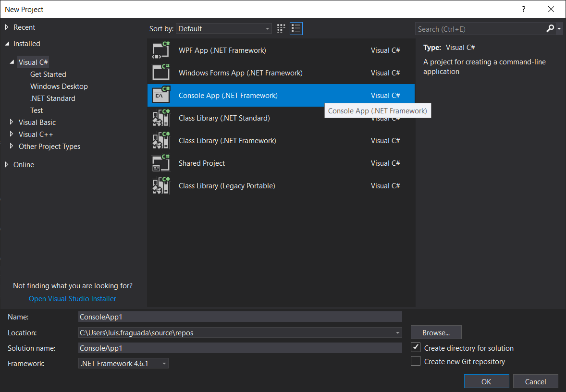Close the New Project dialog
Screen dimensions: 566x392
(x=551, y=10)
